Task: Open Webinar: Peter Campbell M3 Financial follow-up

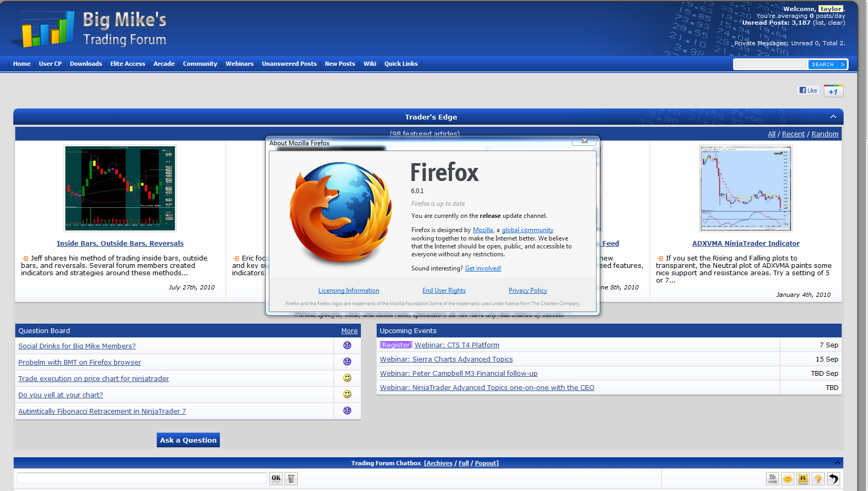Action: pos(459,374)
